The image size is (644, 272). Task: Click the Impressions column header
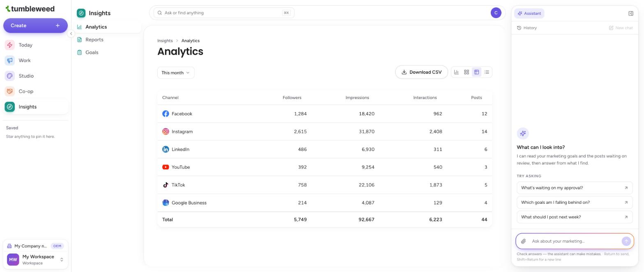pos(357,98)
